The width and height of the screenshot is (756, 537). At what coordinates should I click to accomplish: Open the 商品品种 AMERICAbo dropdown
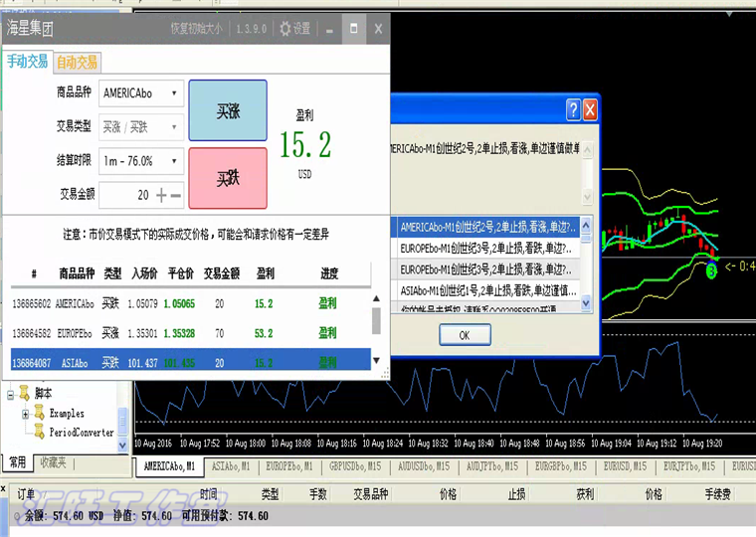pos(141,93)
